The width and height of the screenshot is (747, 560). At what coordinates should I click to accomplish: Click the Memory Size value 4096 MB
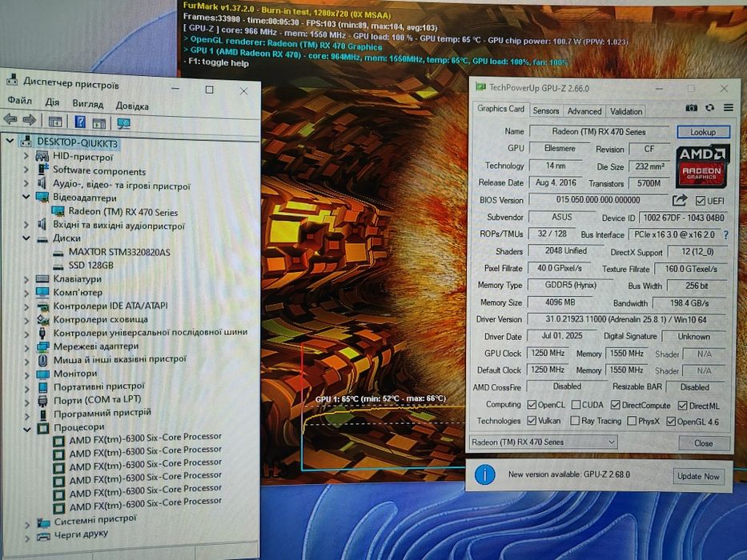pyautogui.click(x=560, y=302)
